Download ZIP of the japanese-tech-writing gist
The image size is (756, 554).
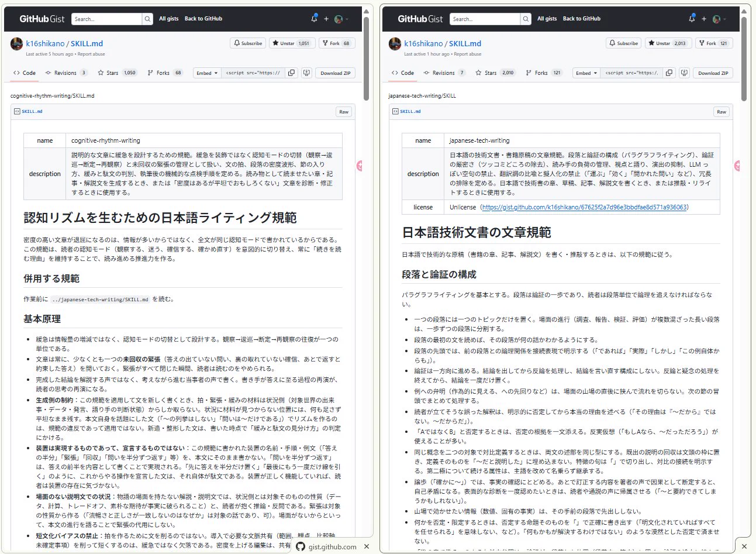(713, 73)
